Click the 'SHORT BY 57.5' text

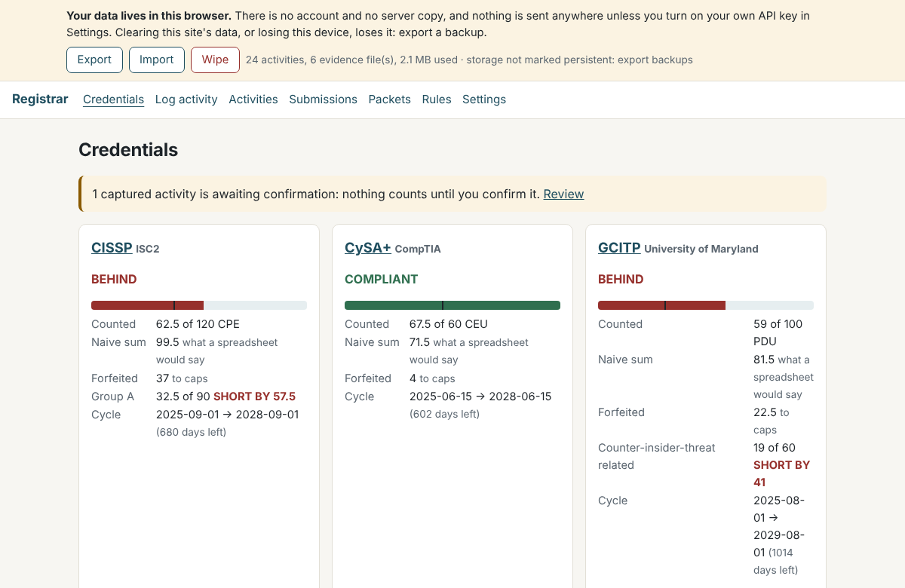pos(255,397)
